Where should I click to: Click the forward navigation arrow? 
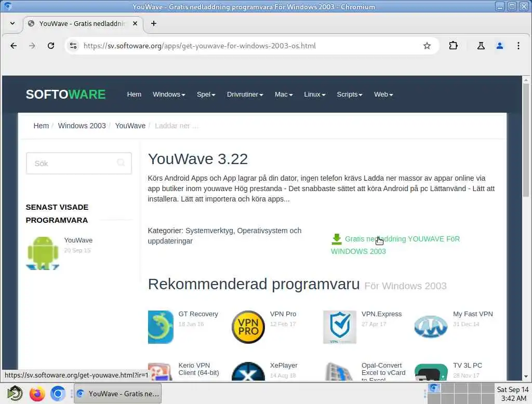pyautogui.click(x=32, y=46)
